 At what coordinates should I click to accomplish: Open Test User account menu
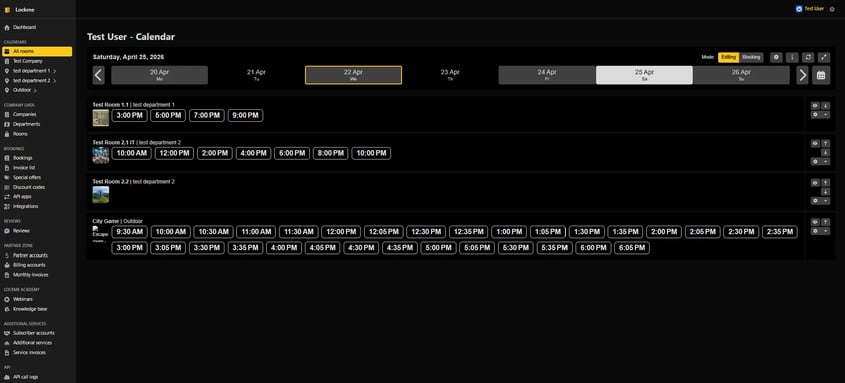[810, 9]
